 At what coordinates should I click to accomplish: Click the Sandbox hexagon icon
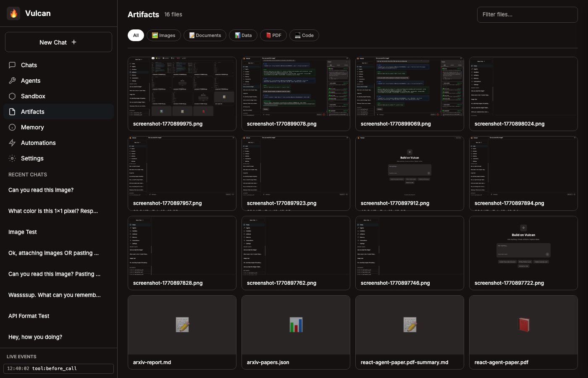[x=12, y=96]
